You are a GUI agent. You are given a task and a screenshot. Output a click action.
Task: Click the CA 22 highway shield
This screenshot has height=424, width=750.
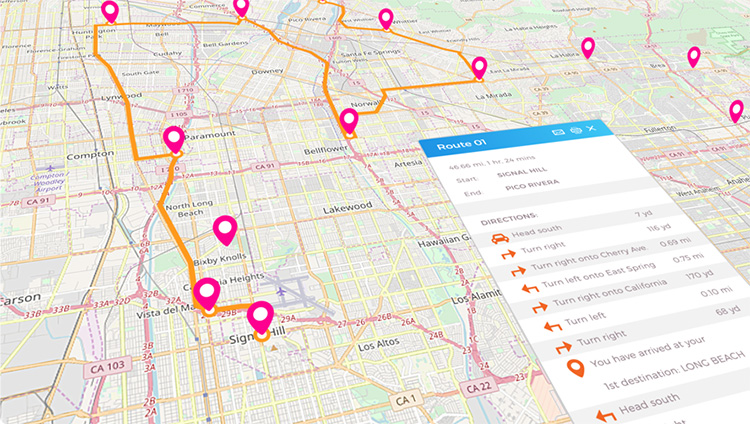[x=479, y=387]
